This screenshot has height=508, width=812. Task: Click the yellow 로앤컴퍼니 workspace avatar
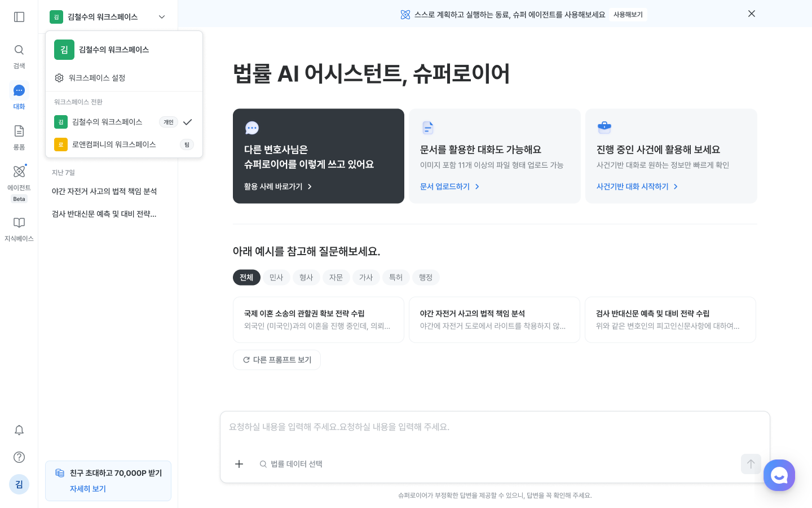point(61,144)
